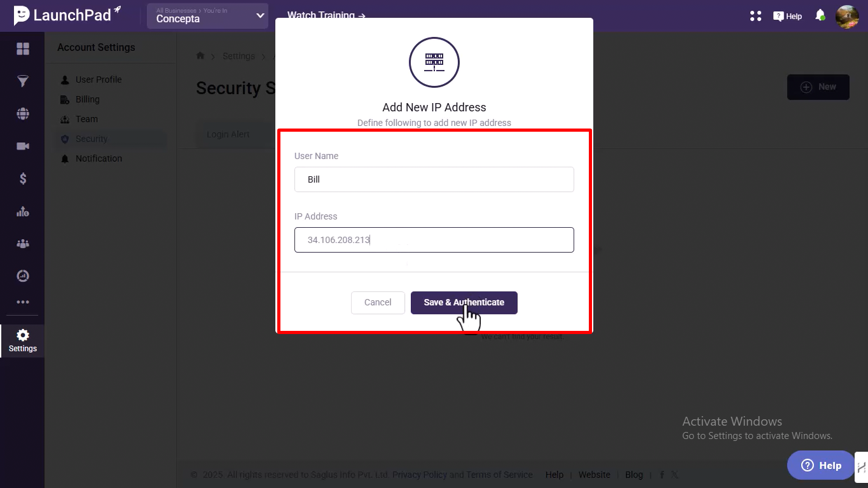Open the people group icon in sidebar
Image resolution: width=868 pixels, height=488 pixels.
[23, 244]
